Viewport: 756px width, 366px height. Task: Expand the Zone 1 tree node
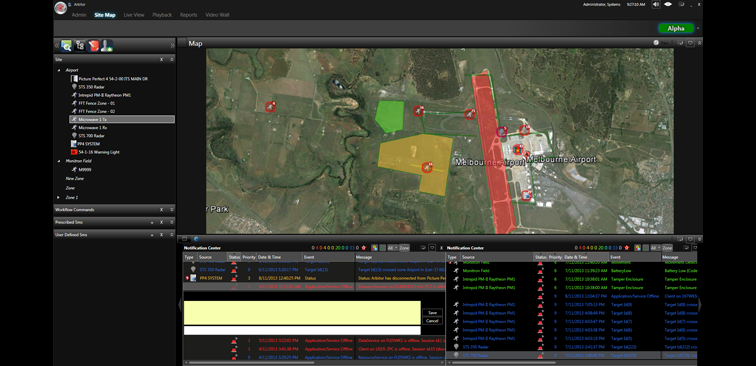[59, 198]
